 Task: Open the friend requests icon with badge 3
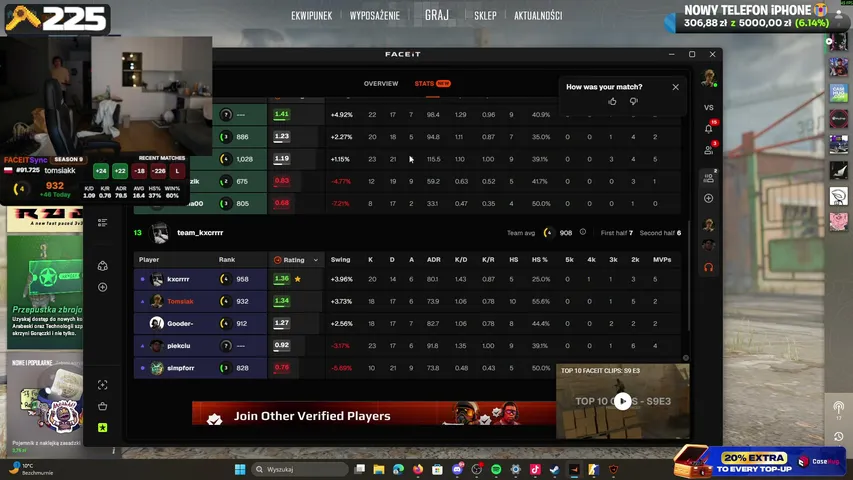point(708,150)
